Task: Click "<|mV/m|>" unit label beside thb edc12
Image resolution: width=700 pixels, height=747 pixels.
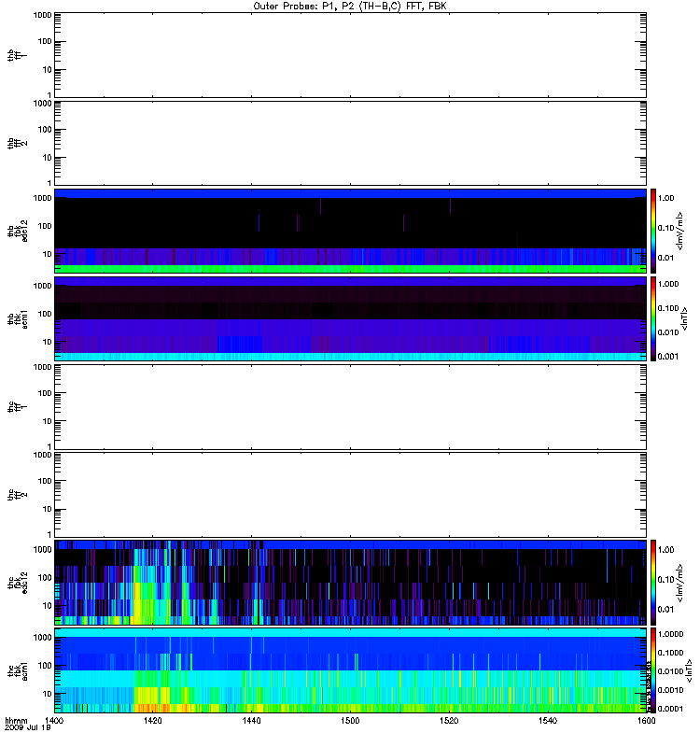Action: click(x=680, y=231)
